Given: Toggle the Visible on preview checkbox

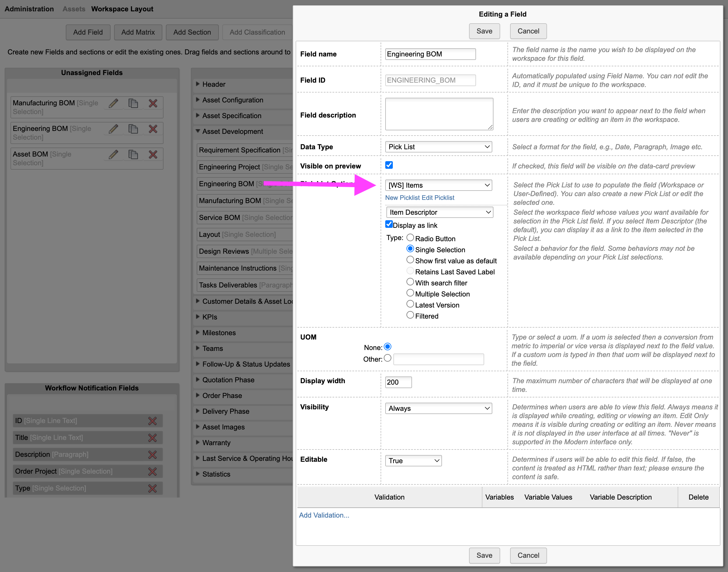Looking at the screenshot, I should point(389,165).
